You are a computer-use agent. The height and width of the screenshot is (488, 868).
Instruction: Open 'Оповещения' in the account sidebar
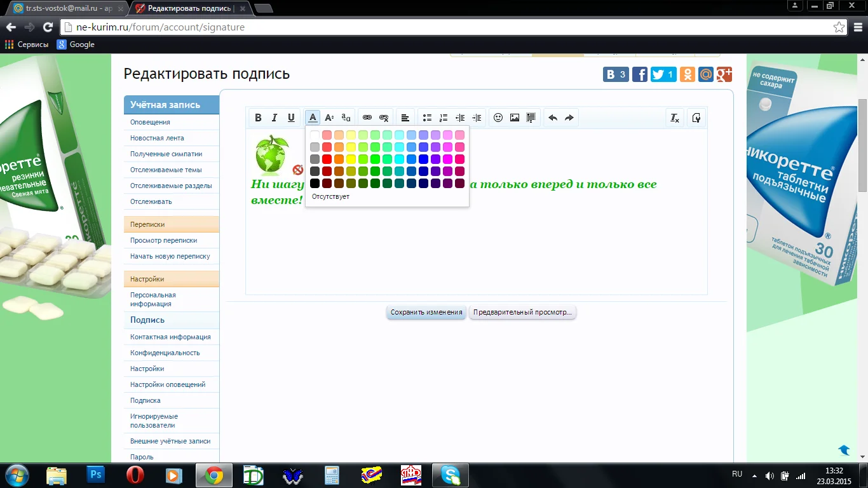pos(150,122)
